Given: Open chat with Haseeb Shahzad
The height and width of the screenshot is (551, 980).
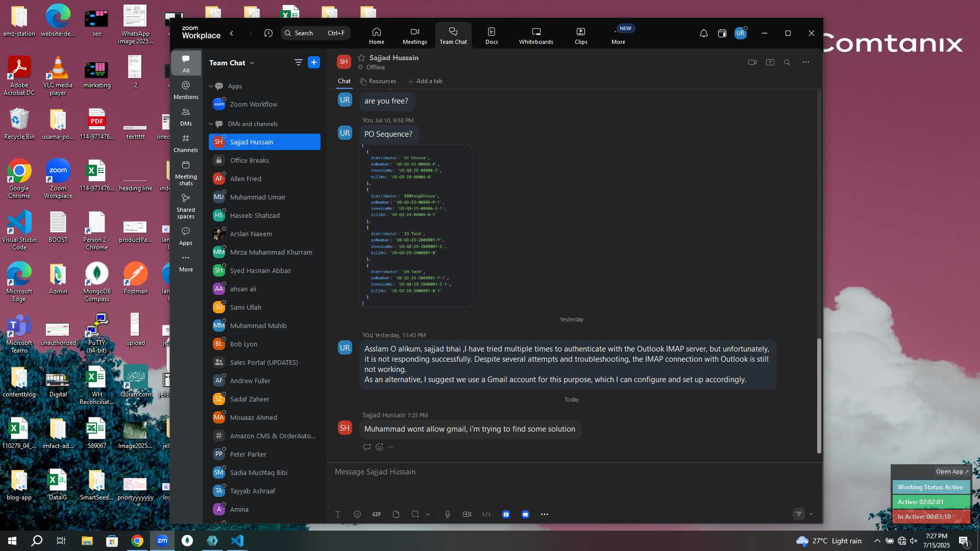Looking at the screenshot, I should click(264, 215).
